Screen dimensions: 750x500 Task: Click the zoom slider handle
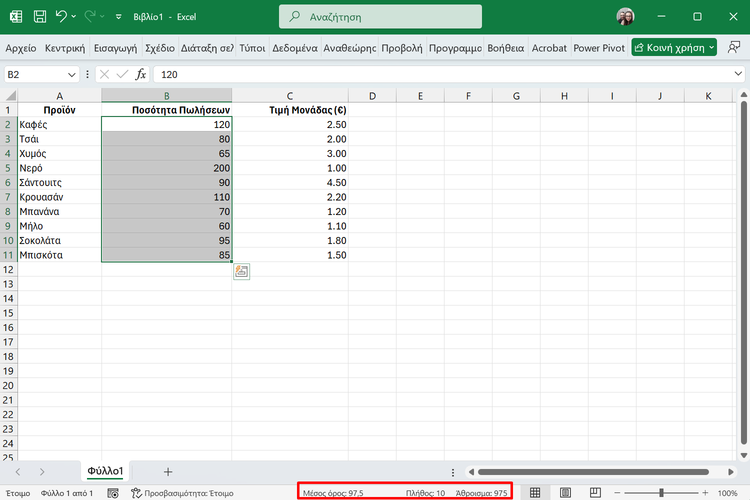click(x=662, y=493)
